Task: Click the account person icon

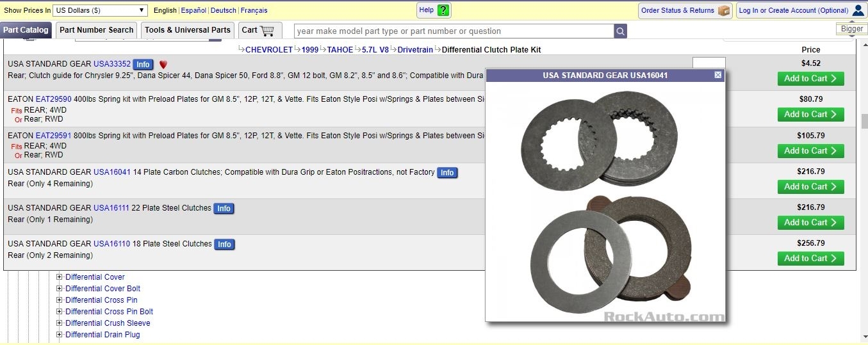Action: click(x=858, y=10)
